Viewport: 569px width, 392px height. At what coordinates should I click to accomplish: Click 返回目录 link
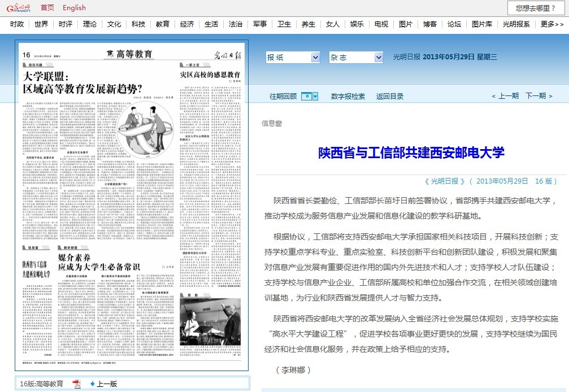[x=390, y=97]
